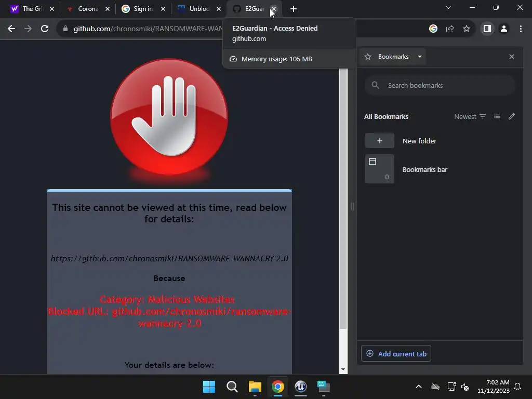
Task: Switch to the 'Corona' tab
Action: pyautogui.click(x=83, y=9)
